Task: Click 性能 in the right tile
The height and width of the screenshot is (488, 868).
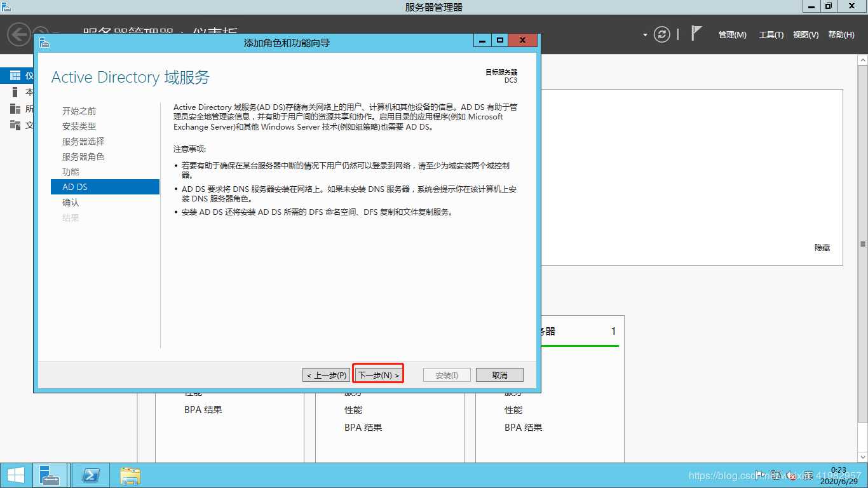Action: click(513, 410)
